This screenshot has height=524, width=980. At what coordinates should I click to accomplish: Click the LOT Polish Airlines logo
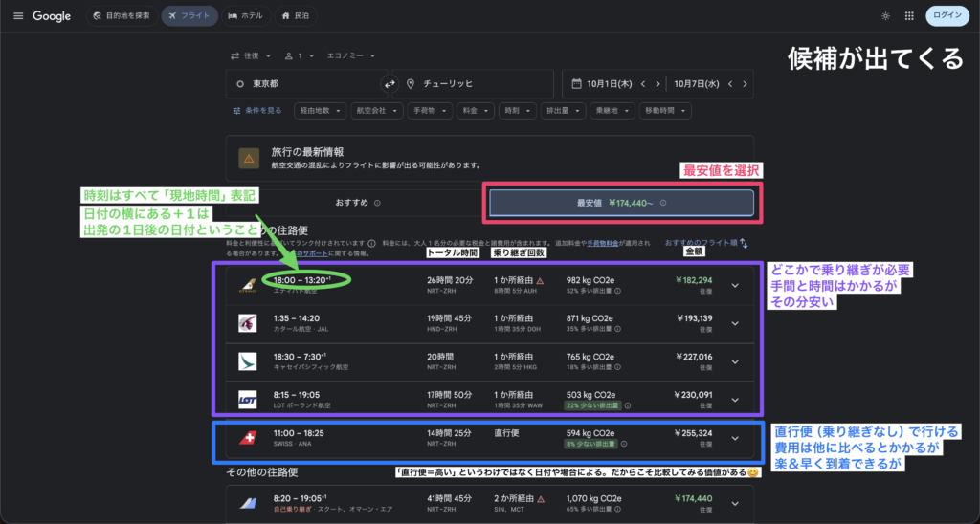[x=248, y=400]
